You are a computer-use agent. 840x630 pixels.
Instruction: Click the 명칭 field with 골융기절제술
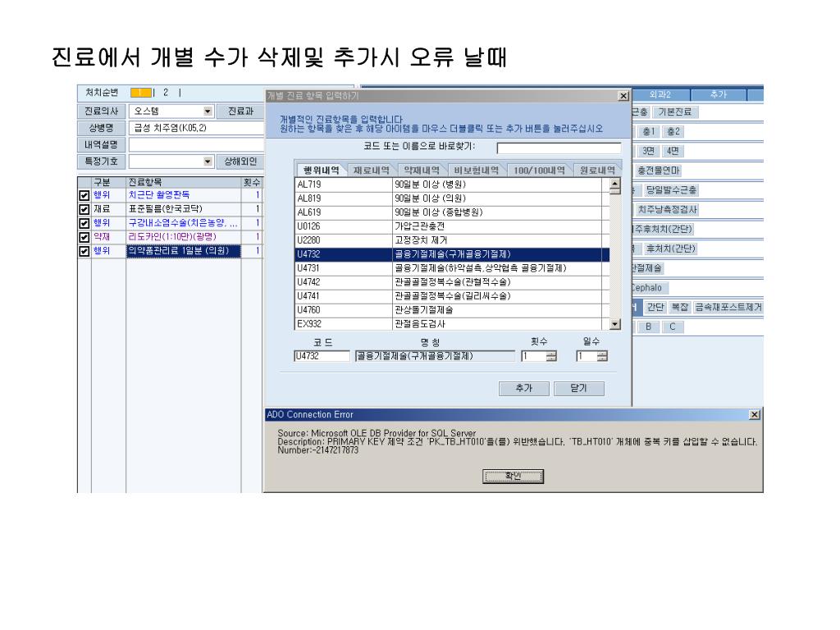(435, 356)
